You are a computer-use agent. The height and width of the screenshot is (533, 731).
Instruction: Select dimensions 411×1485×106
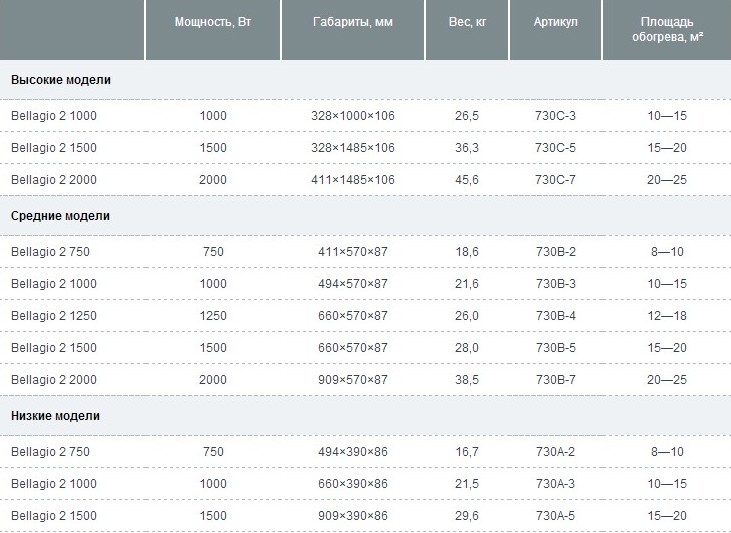[353, 180]
